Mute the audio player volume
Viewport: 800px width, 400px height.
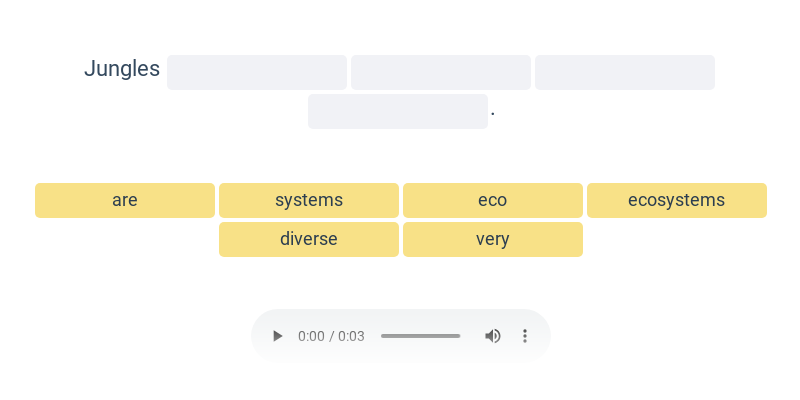(493, 336)
